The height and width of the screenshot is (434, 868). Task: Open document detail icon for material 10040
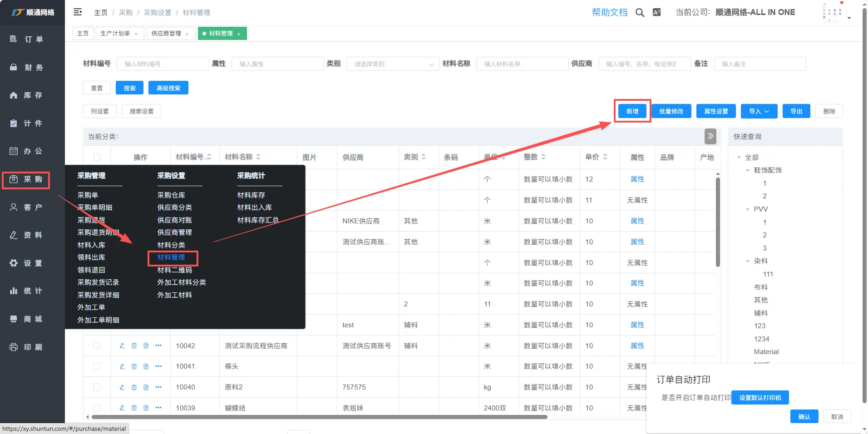146,387
